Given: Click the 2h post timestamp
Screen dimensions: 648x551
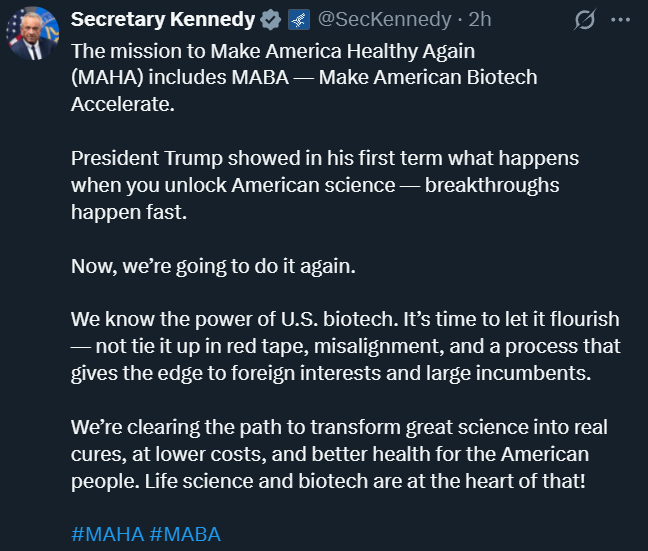Looking at the screenshot, I should pos(480,19).
